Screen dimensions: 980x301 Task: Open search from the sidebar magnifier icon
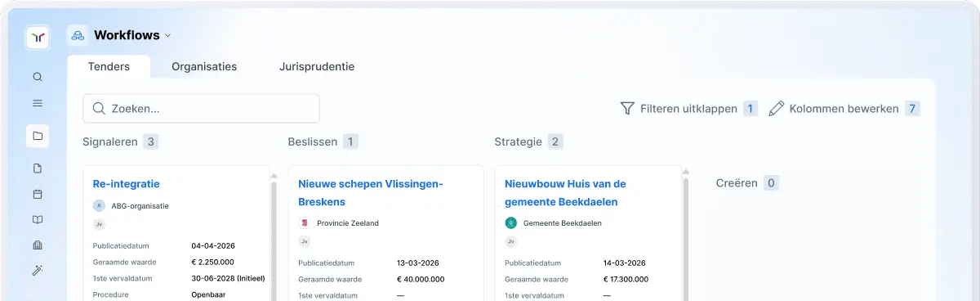point(38,77)
